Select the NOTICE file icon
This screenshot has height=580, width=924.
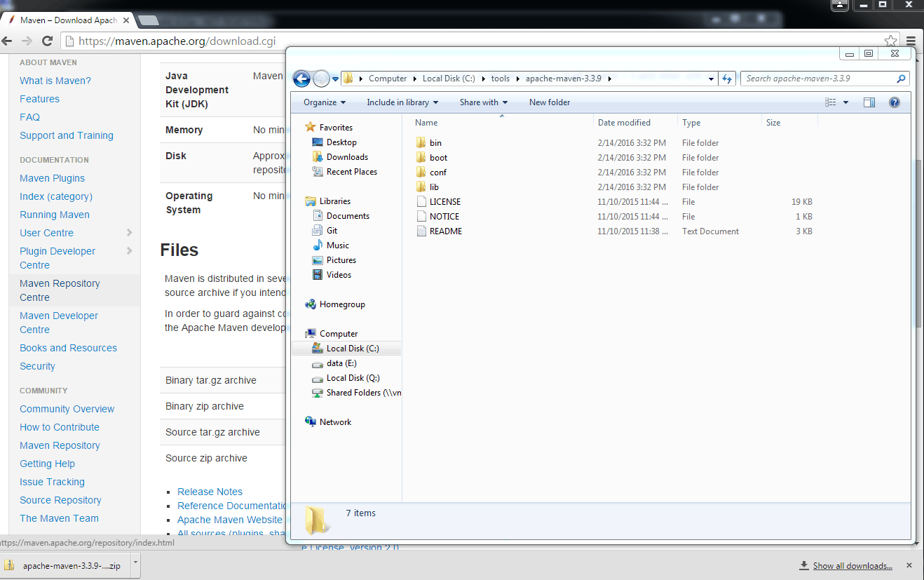[421, 216]
